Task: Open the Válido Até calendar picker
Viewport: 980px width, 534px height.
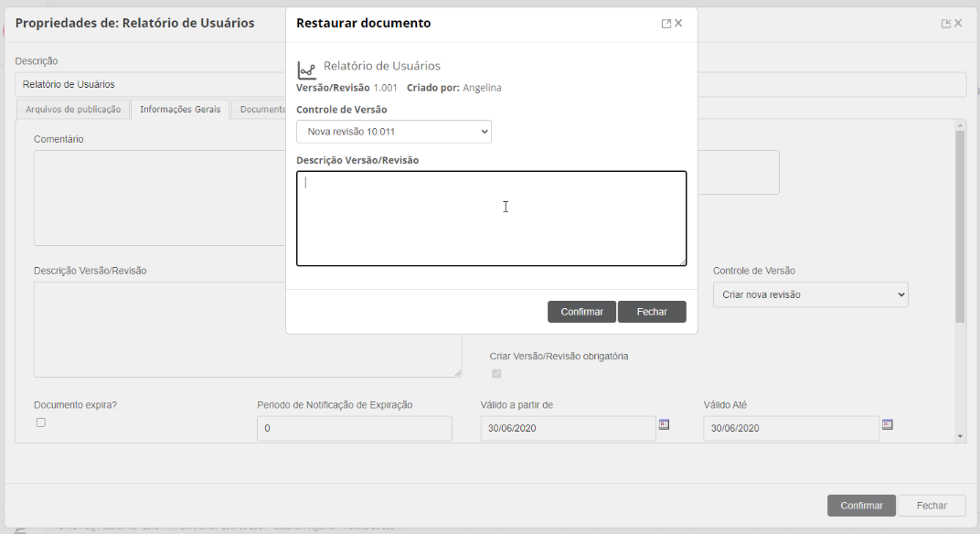Action: 888,424
